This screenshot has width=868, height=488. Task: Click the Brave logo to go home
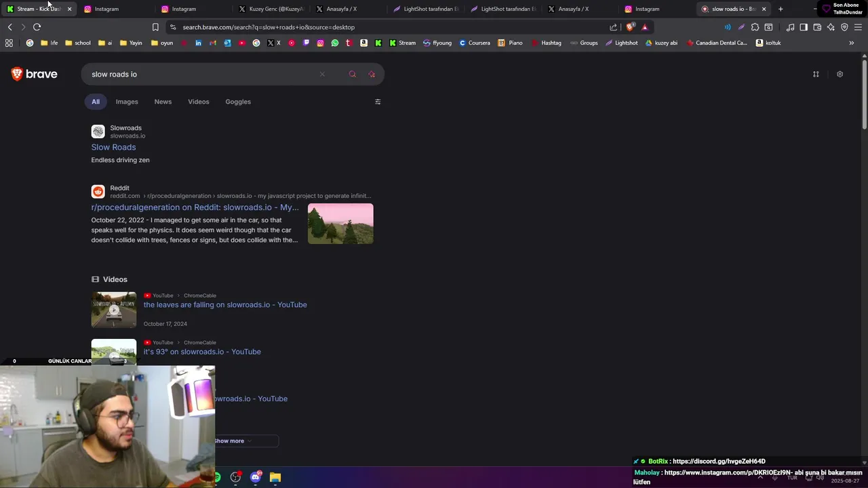pyautogui.click(x=34, y=74)
